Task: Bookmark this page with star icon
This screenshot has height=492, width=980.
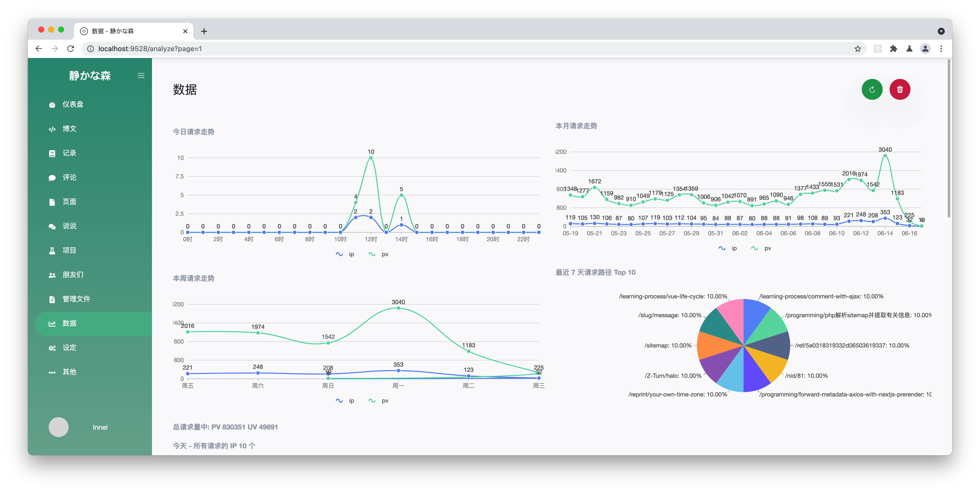Action: [x=858, y=49]
